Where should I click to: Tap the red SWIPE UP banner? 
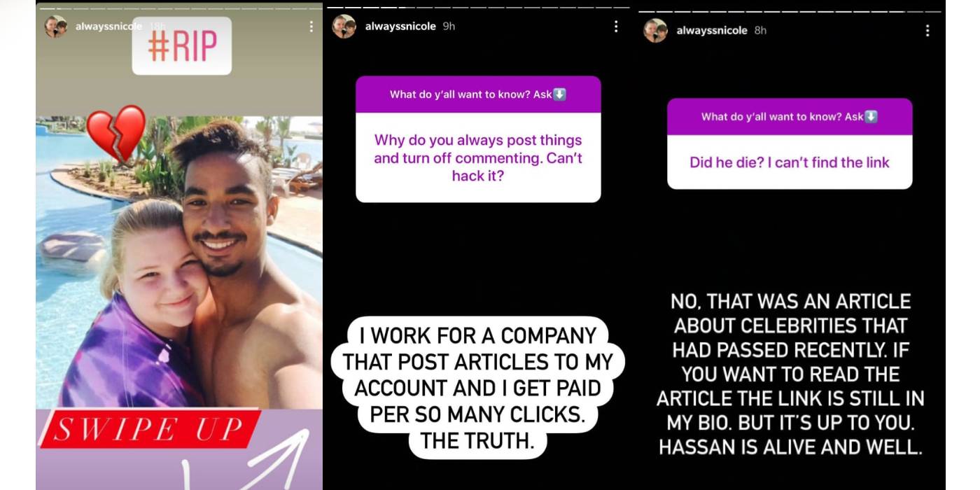149,428
